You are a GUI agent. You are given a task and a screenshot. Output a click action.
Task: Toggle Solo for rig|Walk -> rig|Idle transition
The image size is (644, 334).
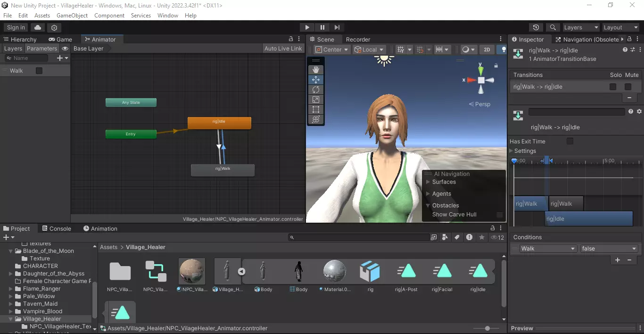[x=613, y=87]
